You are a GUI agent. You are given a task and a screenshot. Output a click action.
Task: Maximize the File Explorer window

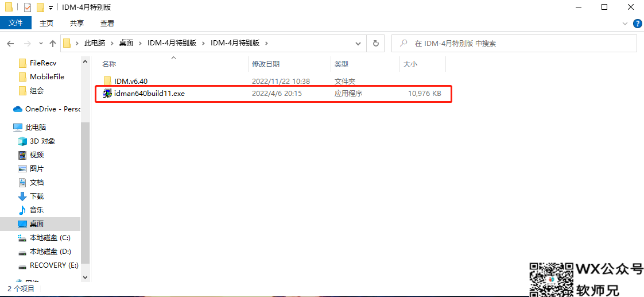(604, 7)
